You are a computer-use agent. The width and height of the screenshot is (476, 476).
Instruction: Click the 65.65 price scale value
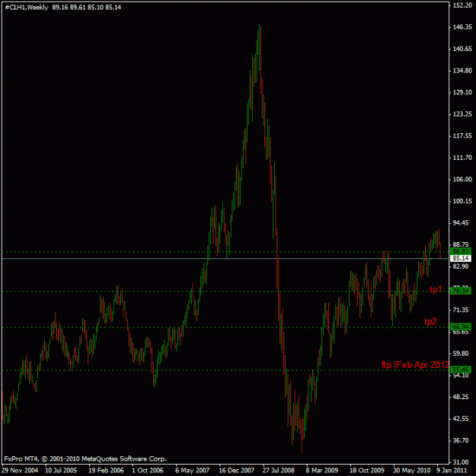click(x=462, y=332)
